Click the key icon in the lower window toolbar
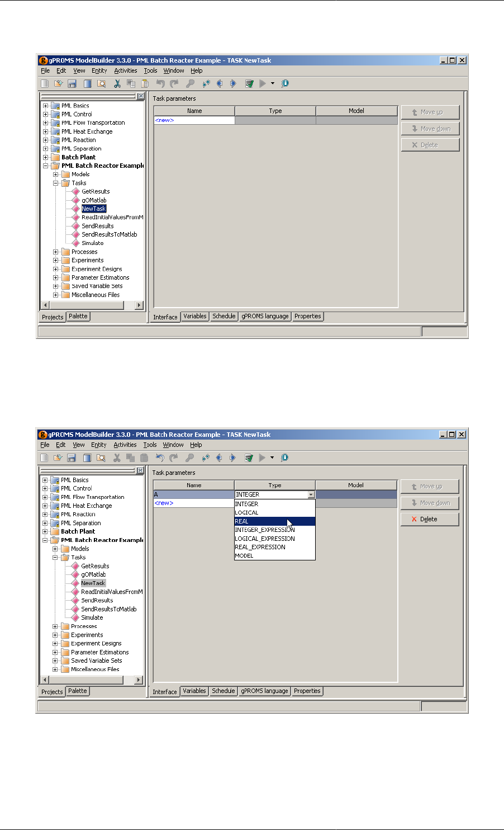 pyautogui.click(x=189, y=458)
